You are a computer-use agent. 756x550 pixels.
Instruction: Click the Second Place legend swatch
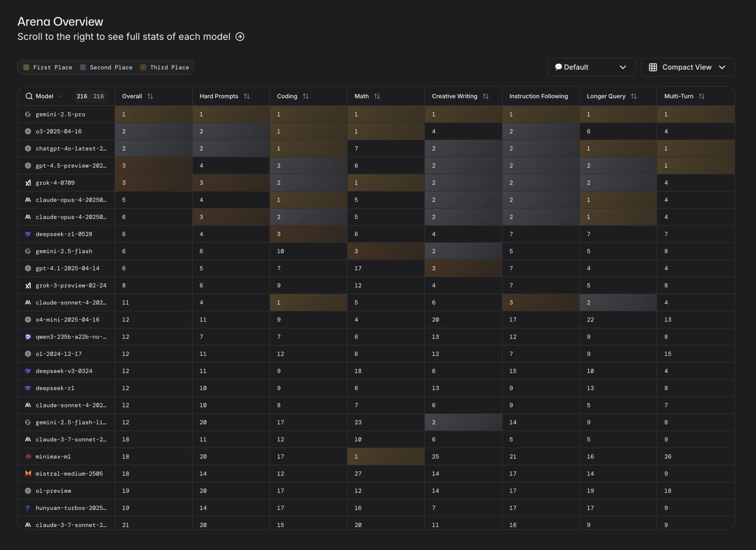click(x=83, y=67)
